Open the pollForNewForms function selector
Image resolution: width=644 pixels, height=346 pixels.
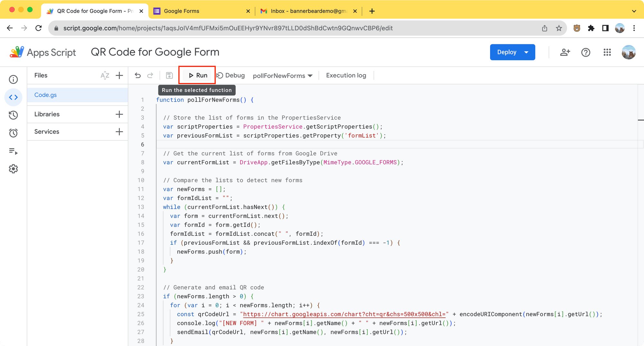point(282,75)
